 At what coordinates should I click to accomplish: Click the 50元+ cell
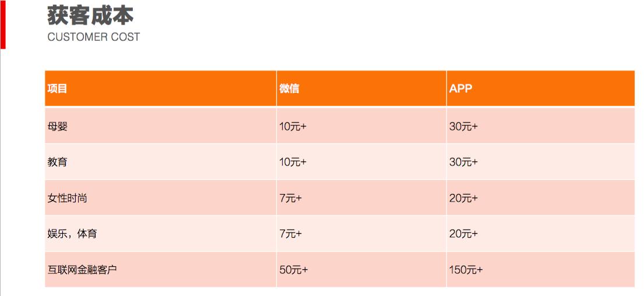pos(293,270)
